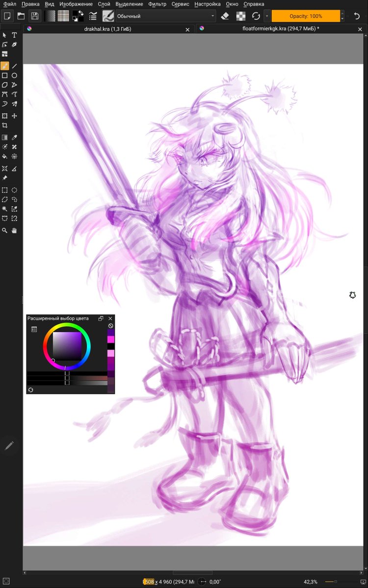Select the Color Sampler eyedropper tool
This screenshot has width=368, height=588.
coord(14,138)
